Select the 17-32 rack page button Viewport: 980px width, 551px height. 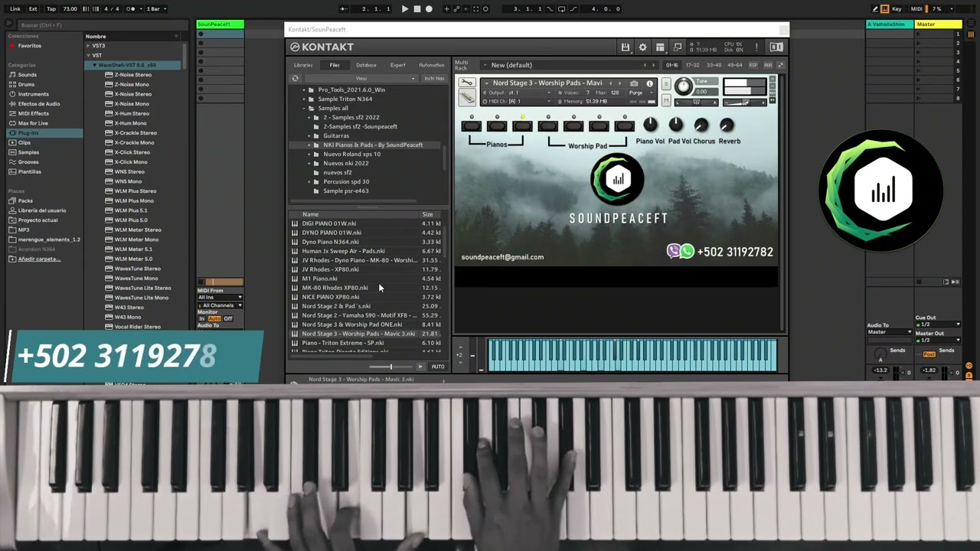click(x=692, y=65)
